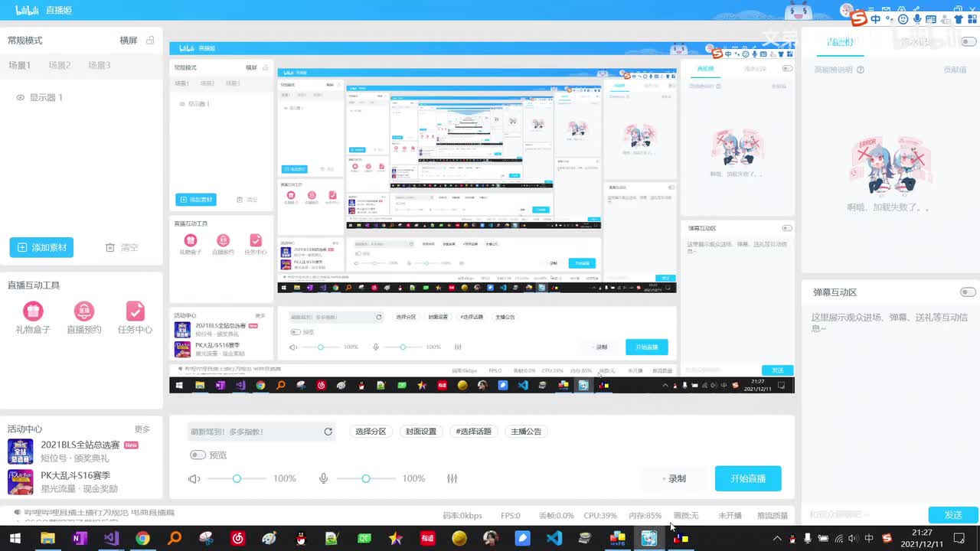This screenshot has width=980, height=551.
Task: Toggle the 弹幕互动区 switch
Action: 968,292
